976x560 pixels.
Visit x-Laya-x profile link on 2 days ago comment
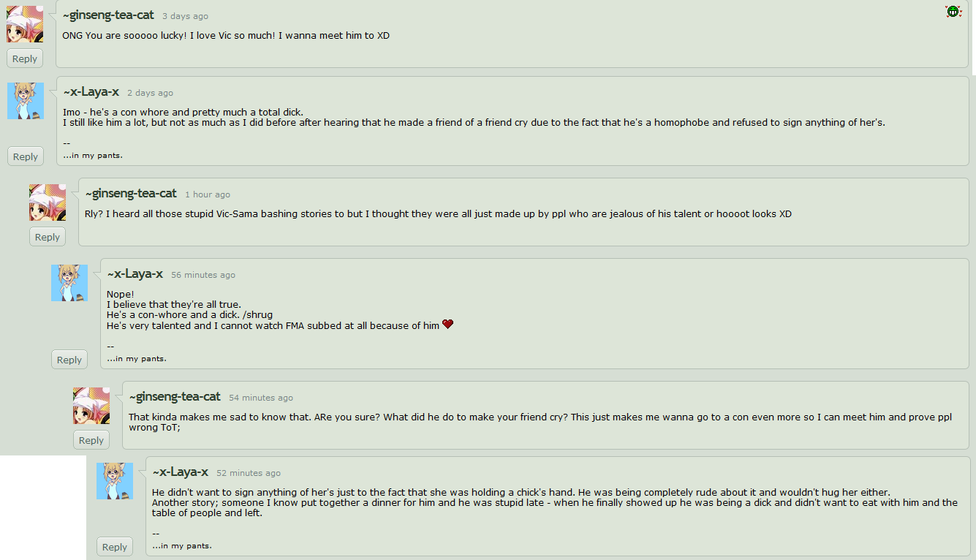[91, 91]
